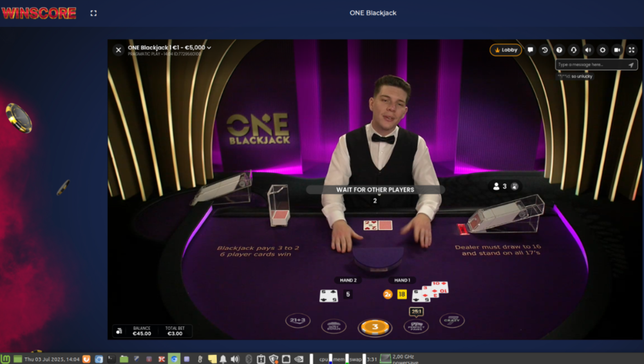
Task: Open the notifications bell tray icon
Action: click(x=223, y=359)
